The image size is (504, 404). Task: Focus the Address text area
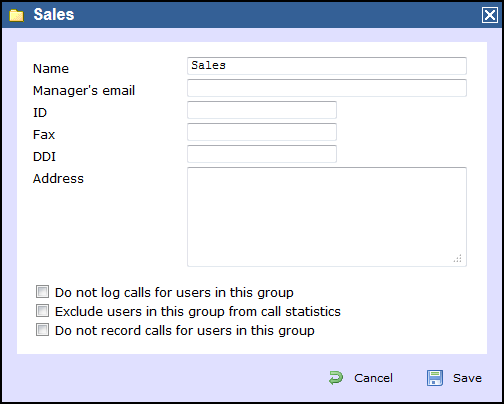(x=327, y=217)
